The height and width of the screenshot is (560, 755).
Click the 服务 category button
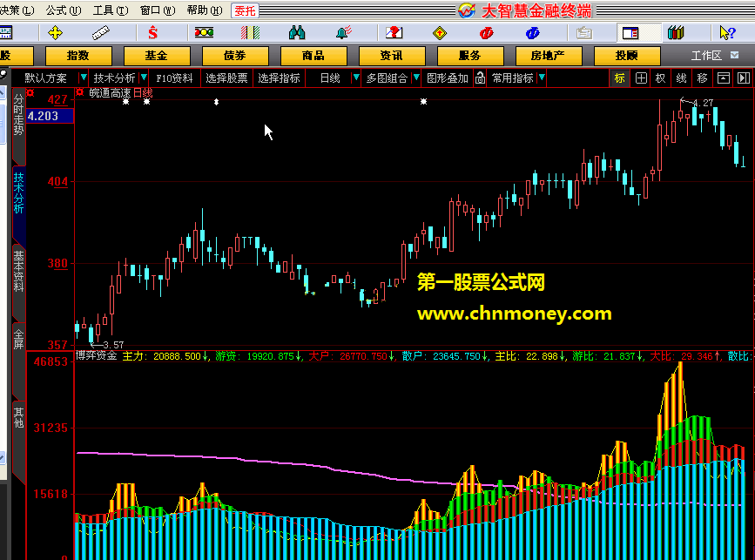tap(470, 56)
